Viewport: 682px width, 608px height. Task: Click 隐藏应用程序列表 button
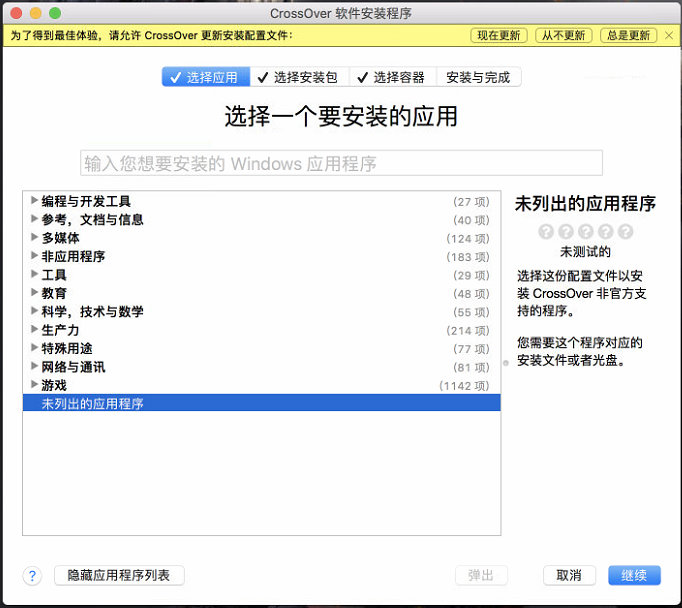click(x=119, y=575)
